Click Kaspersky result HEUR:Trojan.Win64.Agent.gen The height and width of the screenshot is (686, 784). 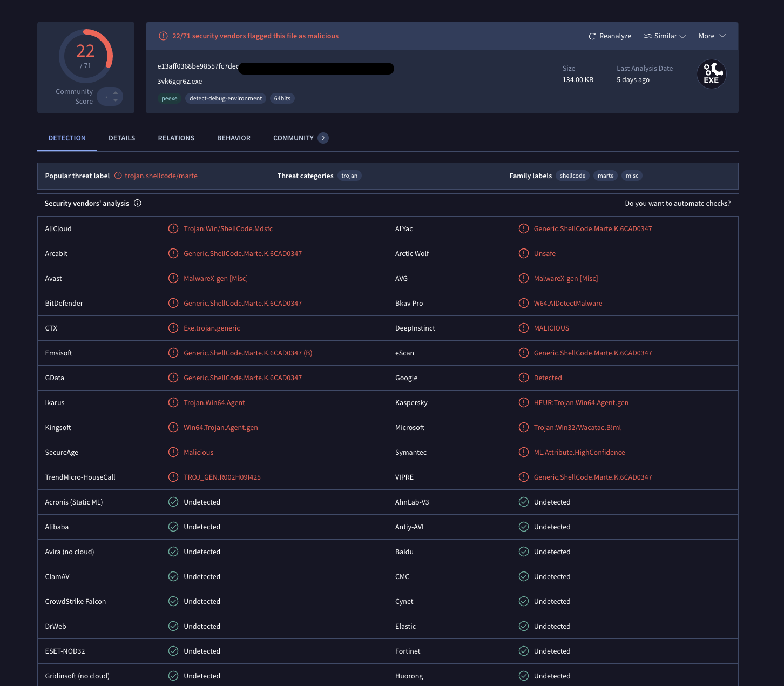(x=581, y=403)
